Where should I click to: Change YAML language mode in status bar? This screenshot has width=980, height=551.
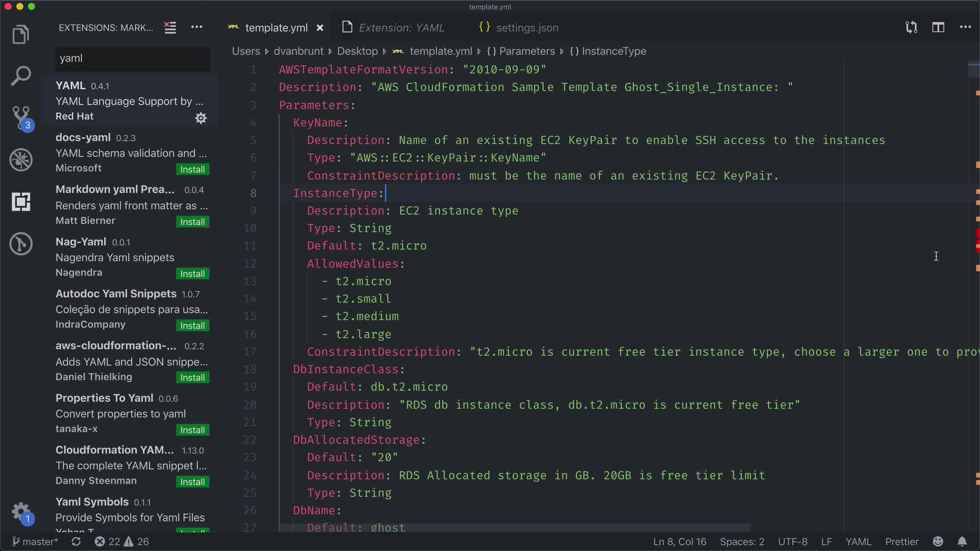tap(858, 541)
